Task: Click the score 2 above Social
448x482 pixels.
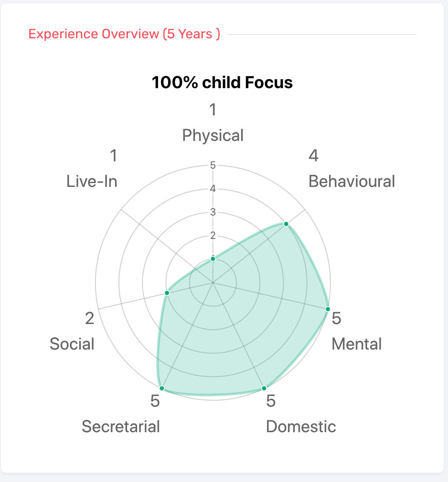Action: click(x=89, y=318)
